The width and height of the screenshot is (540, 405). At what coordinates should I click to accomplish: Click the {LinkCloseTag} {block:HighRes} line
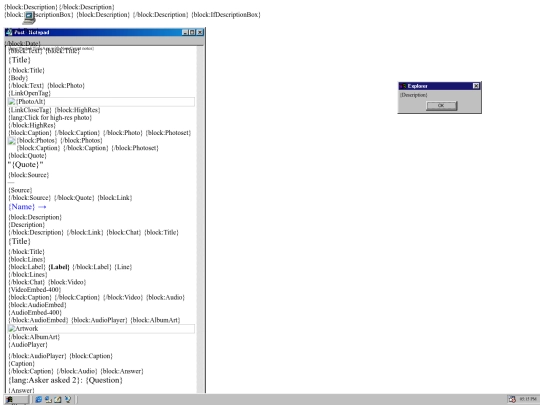[54, 110]
